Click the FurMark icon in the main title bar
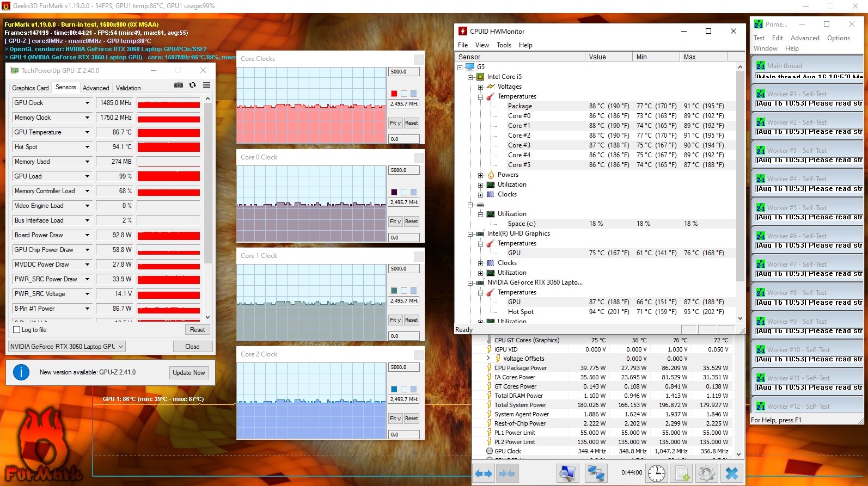The height and width of the screenshot is (486, 868). (x=6, y=6)
